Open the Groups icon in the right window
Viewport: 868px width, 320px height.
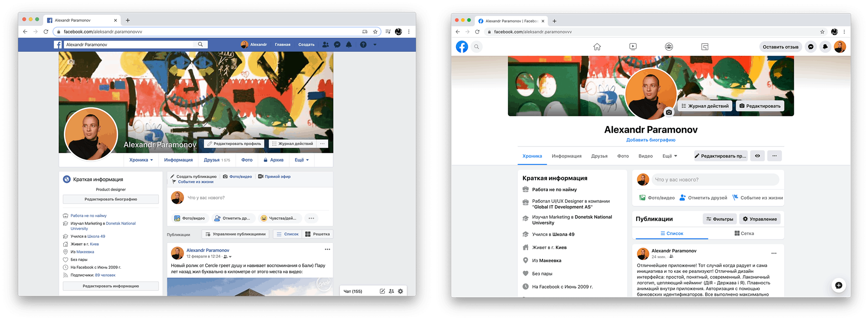669,47
